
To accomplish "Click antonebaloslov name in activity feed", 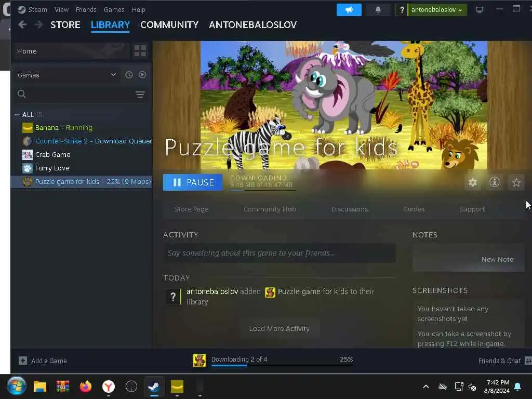I will click(212, 291).
